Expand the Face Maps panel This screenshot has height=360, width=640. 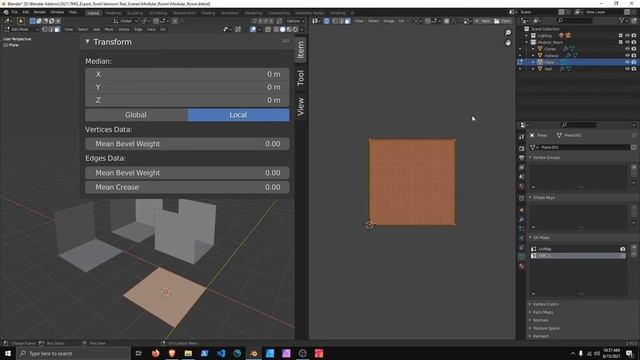[530, 312]
